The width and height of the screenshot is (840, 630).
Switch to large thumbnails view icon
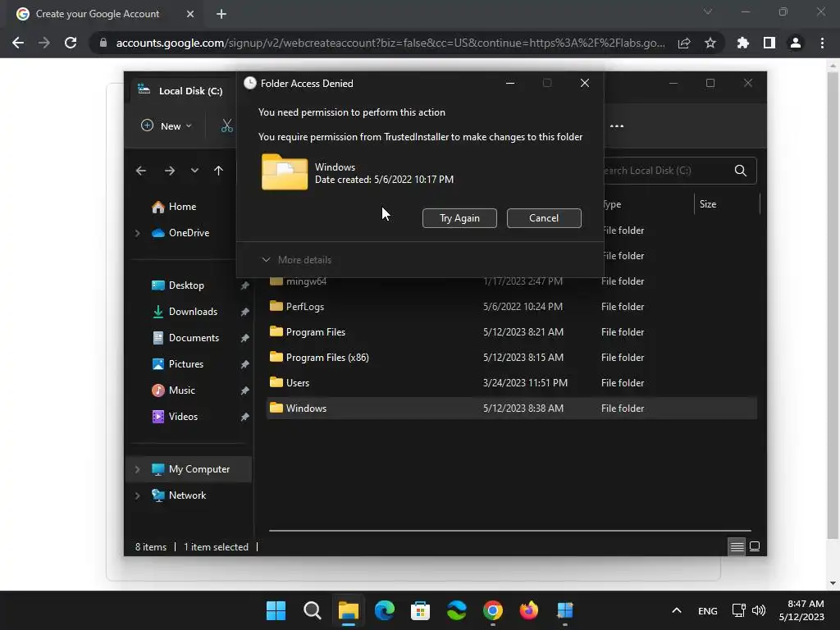[x=755, y=546]
